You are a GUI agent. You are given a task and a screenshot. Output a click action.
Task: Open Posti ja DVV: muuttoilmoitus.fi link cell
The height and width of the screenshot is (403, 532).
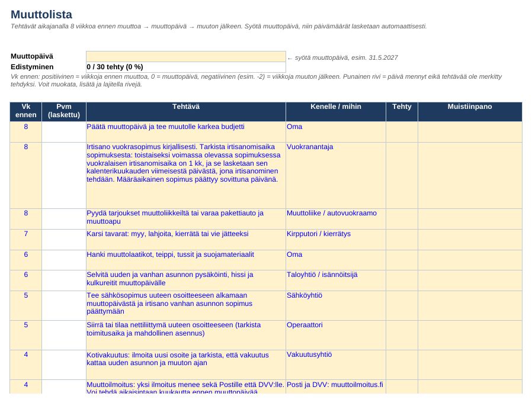coord(335,386)
